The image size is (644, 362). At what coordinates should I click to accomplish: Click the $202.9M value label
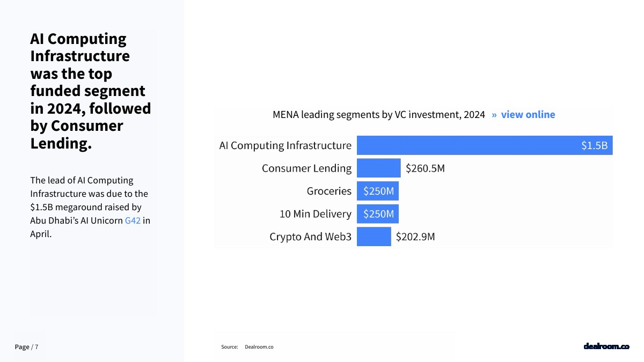point(415,237)
